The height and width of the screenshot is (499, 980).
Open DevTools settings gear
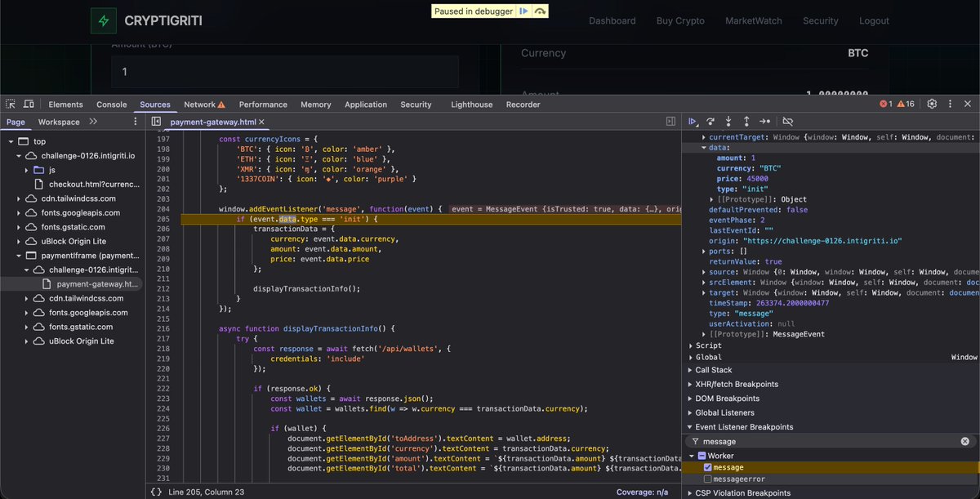click(x=932, y=104)
